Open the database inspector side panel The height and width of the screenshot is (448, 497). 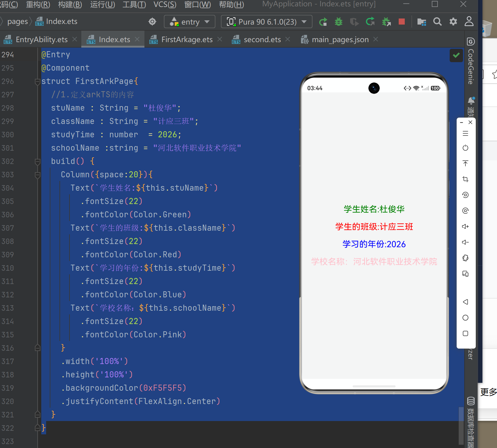click(x=471, y=422)
